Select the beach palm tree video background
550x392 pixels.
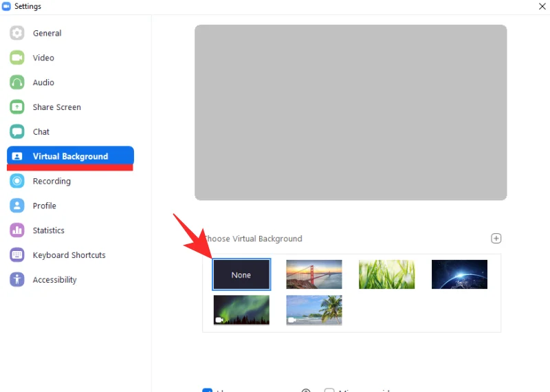[314, 310]
